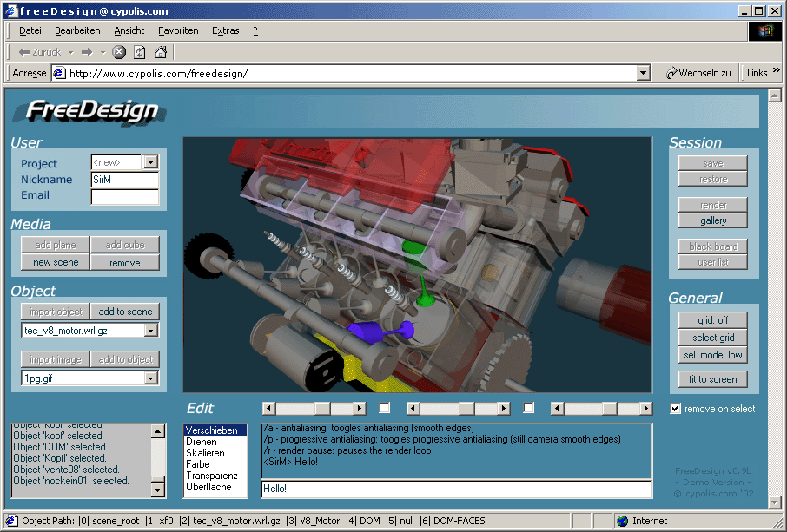Uncheck the 'remove on select' checkbox
The image size is (787, 532).
[x=675, y=409]
